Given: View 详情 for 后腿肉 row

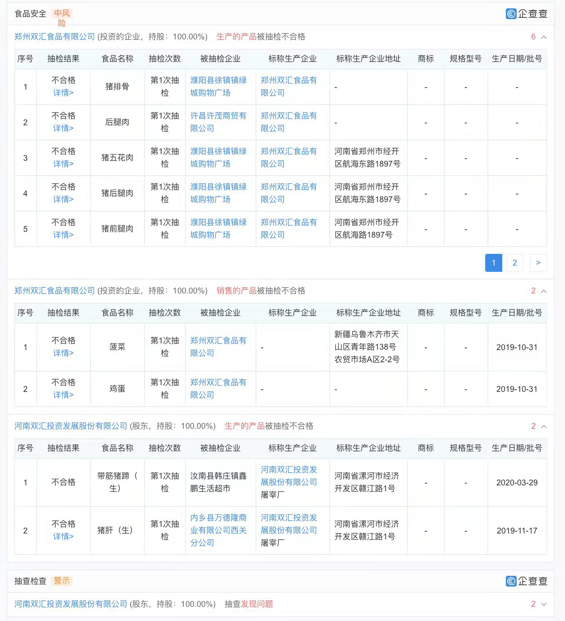Looking at the screenshot, I should click(x=63, y=129).
